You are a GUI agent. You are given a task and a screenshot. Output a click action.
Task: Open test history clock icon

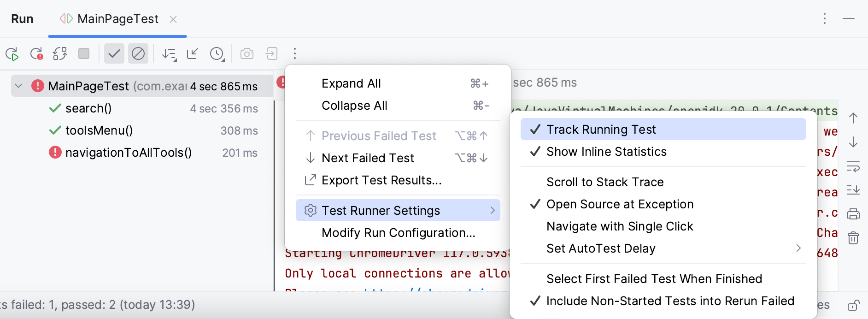(217, 54)
